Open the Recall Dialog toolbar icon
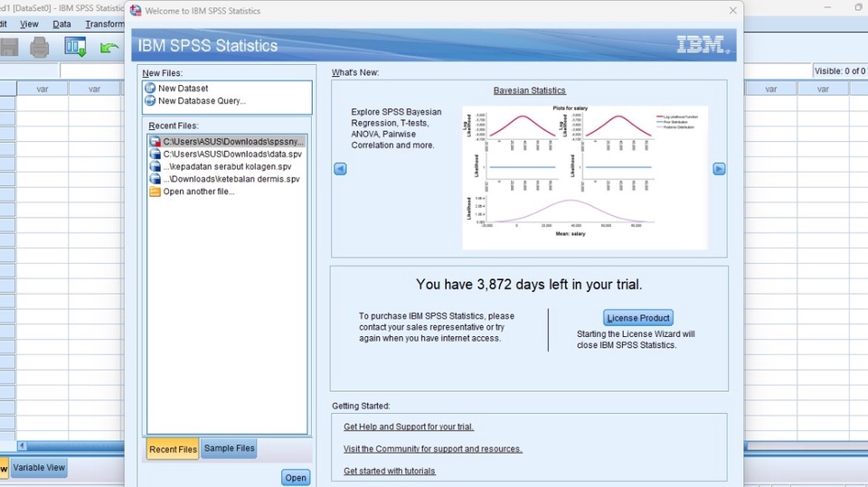The width and height of the screenshot is (868, 487). point(75,47)
